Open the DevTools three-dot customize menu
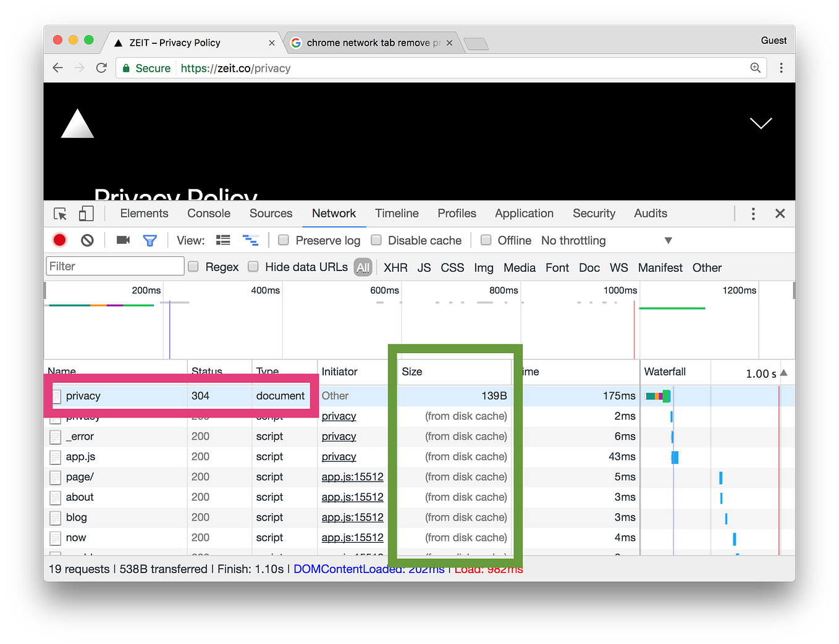This screenshot has height=644, width=839. (753, 214)
